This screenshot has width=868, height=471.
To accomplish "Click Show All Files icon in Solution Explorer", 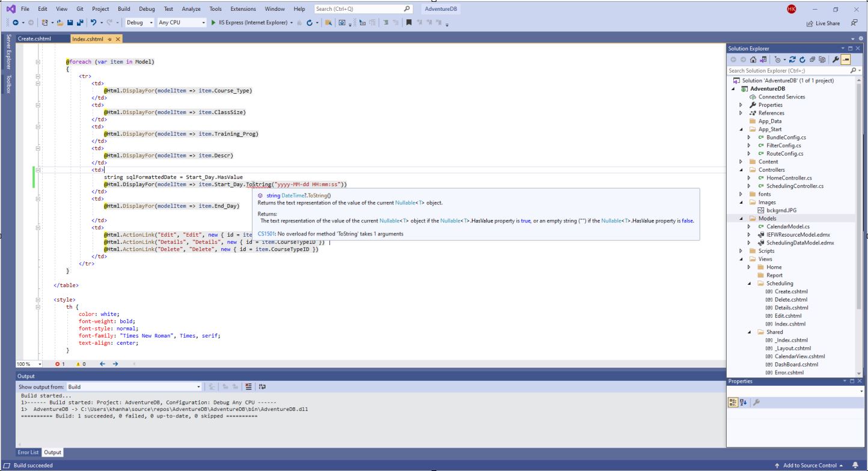I will 822,60.
